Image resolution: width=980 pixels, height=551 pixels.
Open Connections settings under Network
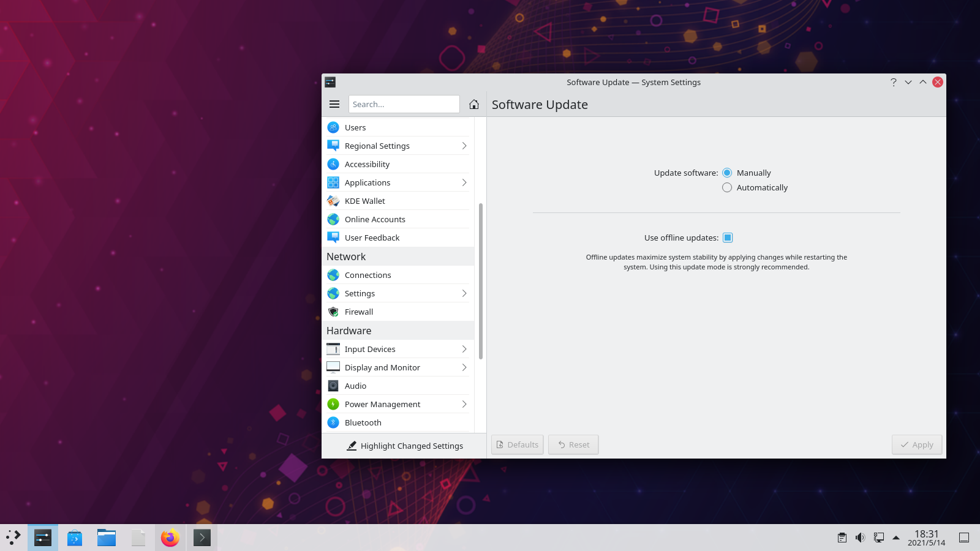click(x=367, y=275)
